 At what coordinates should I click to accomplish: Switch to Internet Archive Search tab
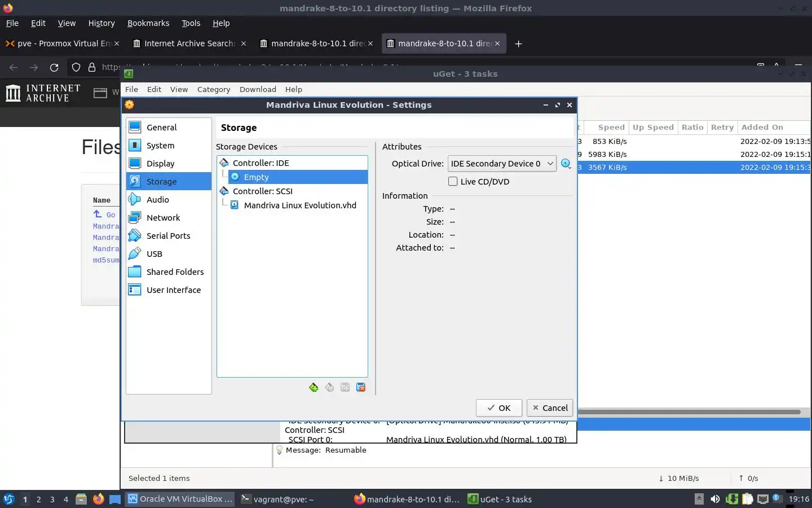click(189, 43)
